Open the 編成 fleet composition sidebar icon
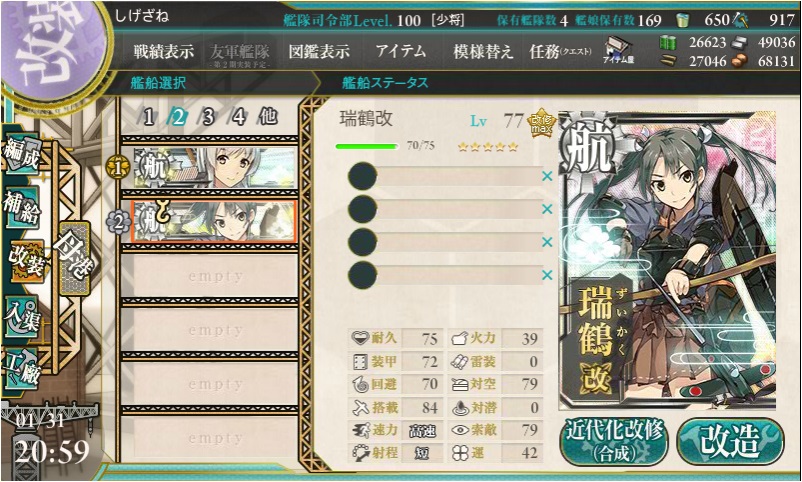Image resolution: width=802 pixels, height=482 pixels. [x=21, y=154]
